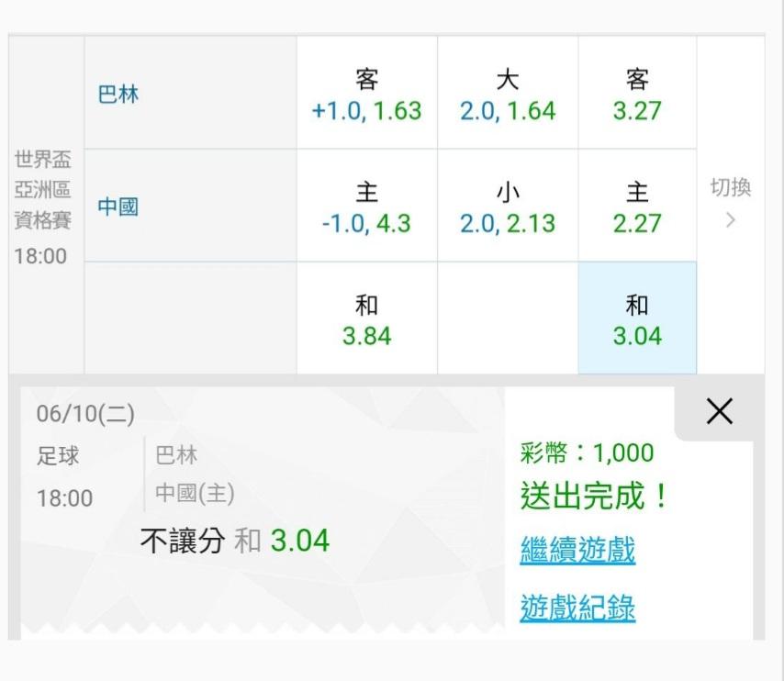Open the 繼續遊戲 link
784x681 pixels.
pos(577,550)
